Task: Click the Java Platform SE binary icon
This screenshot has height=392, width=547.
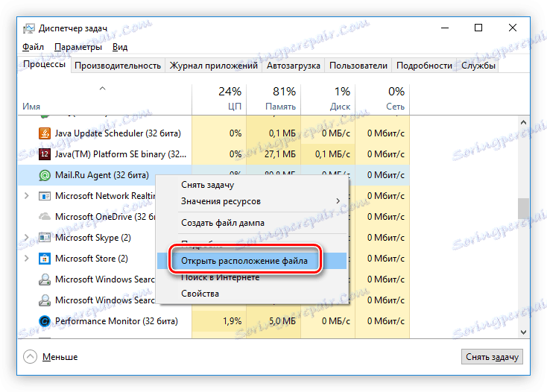Action: point(44,154)
